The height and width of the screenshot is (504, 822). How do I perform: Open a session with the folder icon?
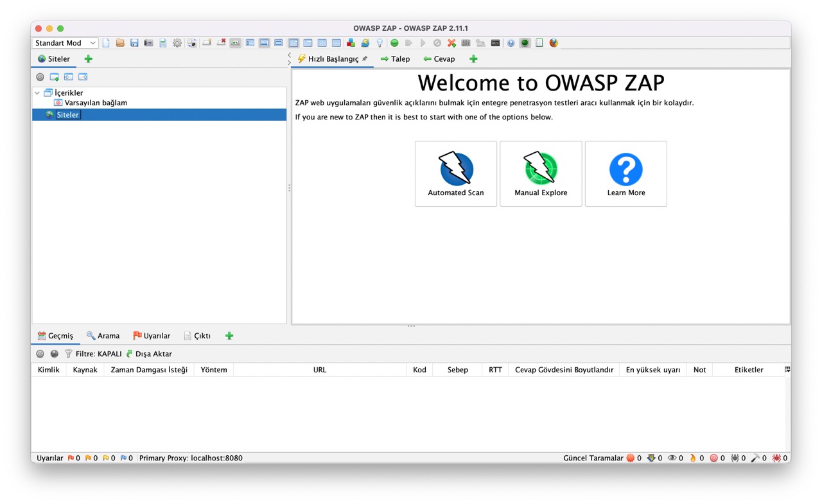[x=121, y=43]
